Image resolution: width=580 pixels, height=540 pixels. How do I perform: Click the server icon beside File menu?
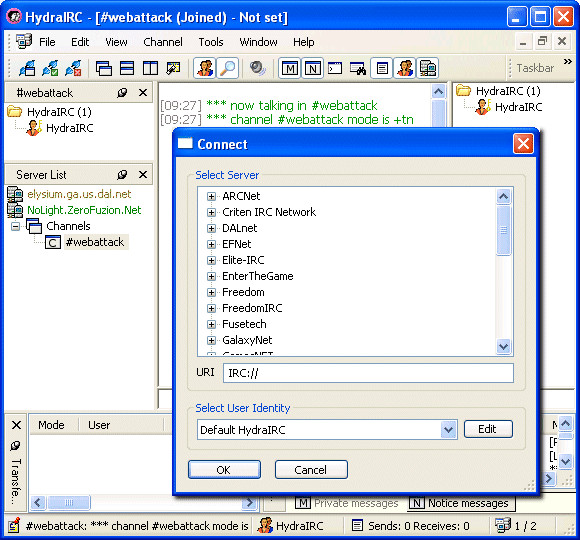pyautogui.click(x=24, y=41)
